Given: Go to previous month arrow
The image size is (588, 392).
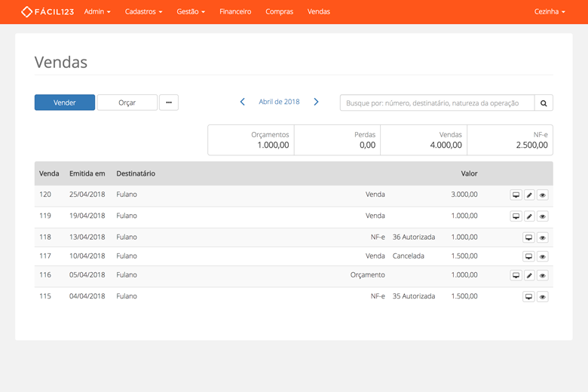Looking at the screenshot, I should (x=242, y=102).
